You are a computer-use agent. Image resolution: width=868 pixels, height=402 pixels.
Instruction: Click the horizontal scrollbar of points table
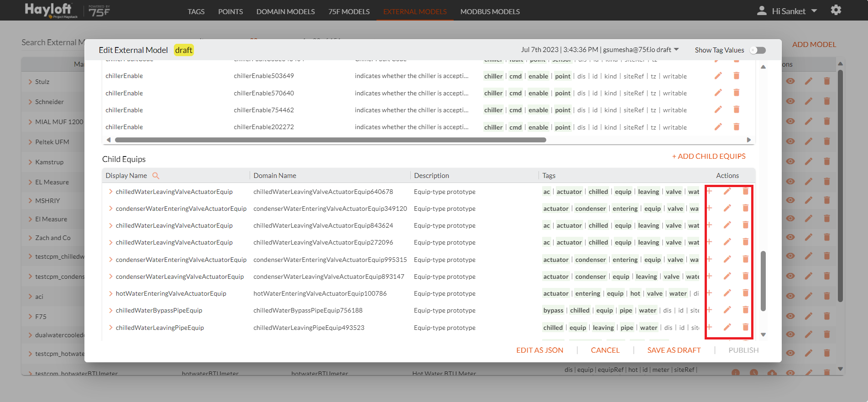point(330,140)
